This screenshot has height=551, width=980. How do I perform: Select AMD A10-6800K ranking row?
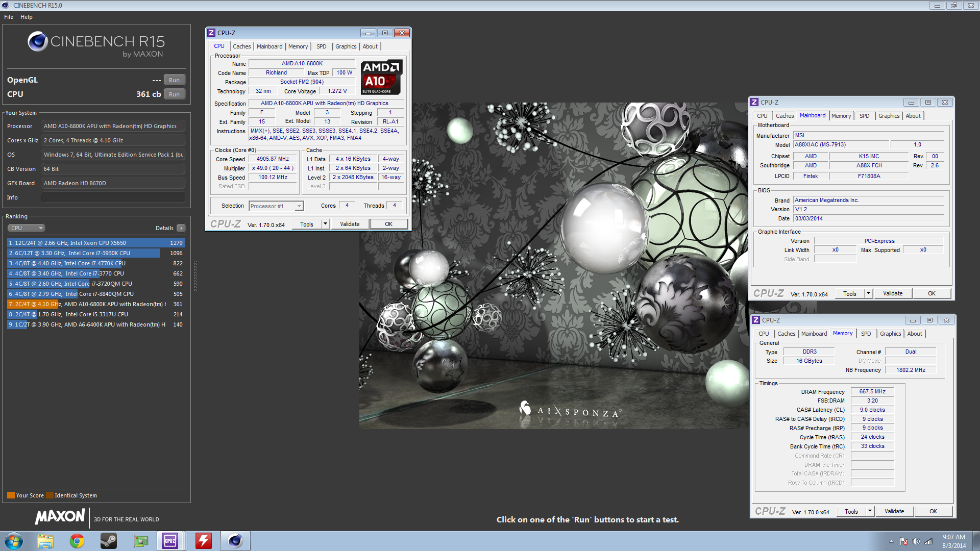point(96,304)
